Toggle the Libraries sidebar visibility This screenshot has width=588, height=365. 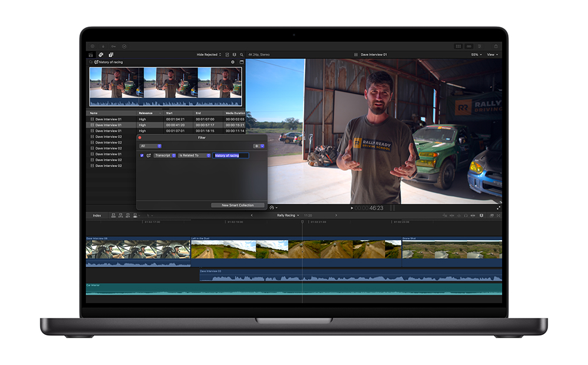pos(91,55)
